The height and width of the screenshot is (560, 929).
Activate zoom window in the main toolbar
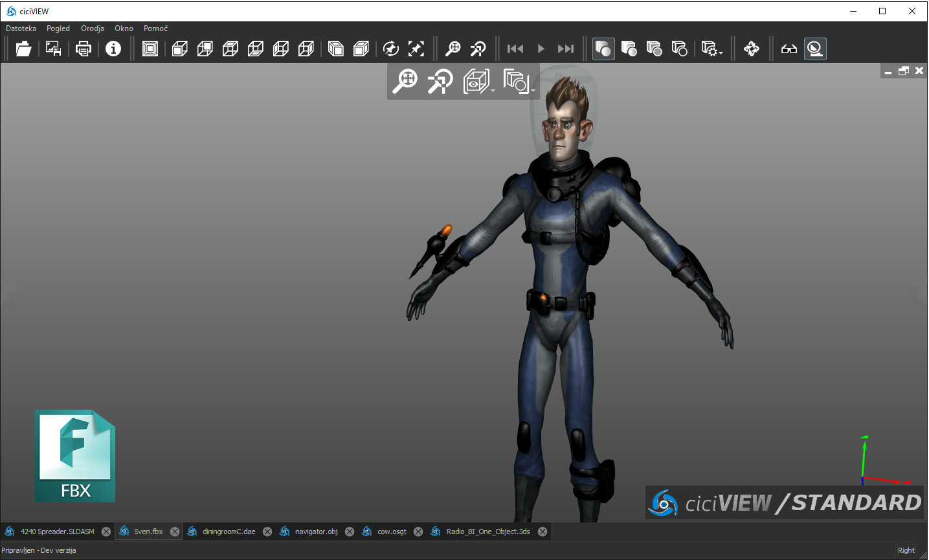point(478,49)
